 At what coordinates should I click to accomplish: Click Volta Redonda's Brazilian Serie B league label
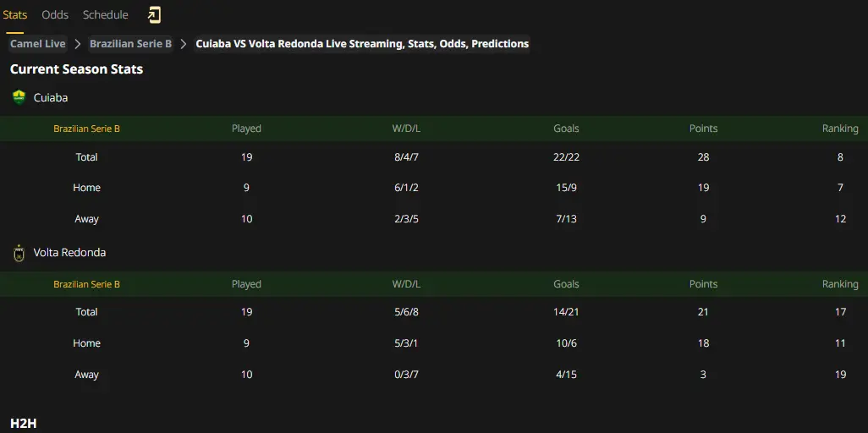[86, 285]
